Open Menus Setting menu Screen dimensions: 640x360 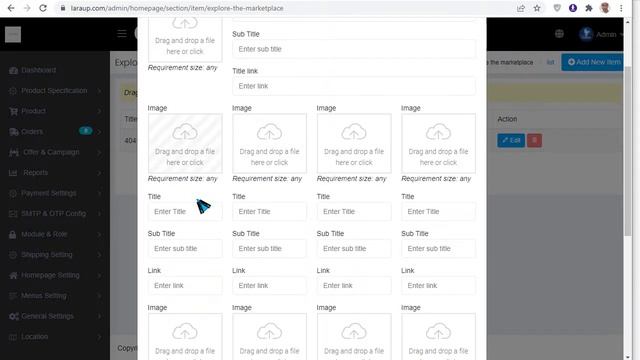tap(55, 296)
